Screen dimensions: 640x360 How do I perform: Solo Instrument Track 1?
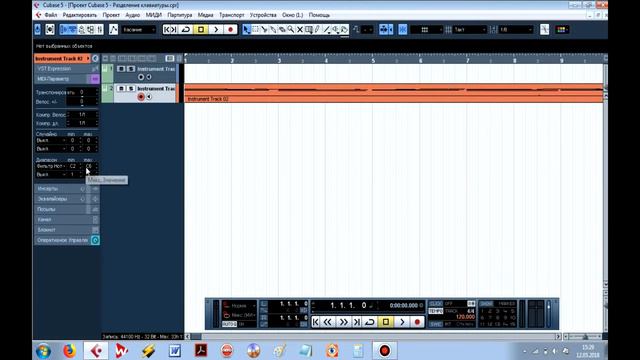pyautogui.click(x=131, y=69)
